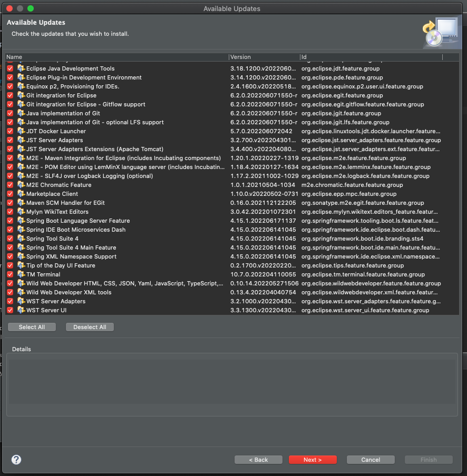Click the feature icon beside Git integration for Eclipse
This screenshot has height=476, width=467.
tap(21, 95)
